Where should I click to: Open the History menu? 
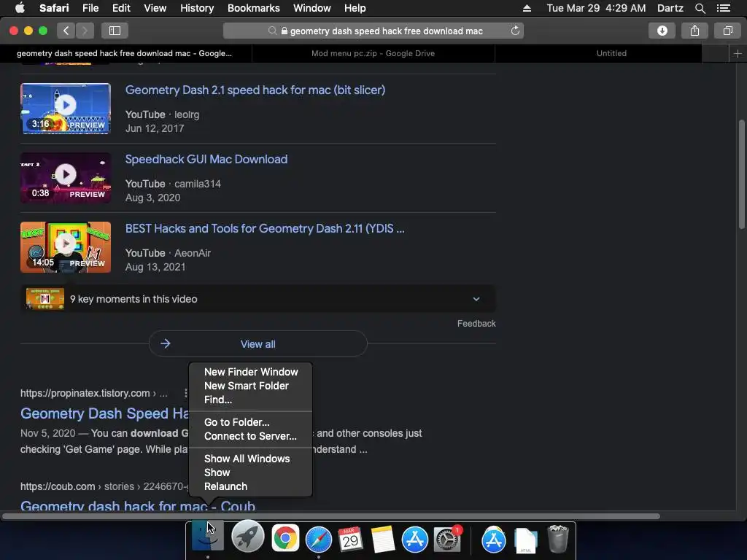click(197, 8)
